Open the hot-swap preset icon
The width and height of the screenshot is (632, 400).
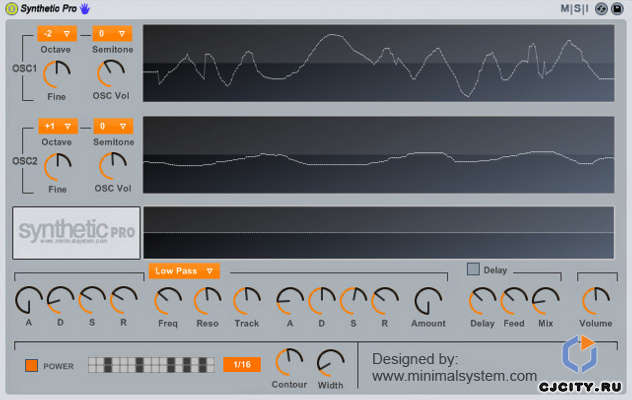coord(601,8)
